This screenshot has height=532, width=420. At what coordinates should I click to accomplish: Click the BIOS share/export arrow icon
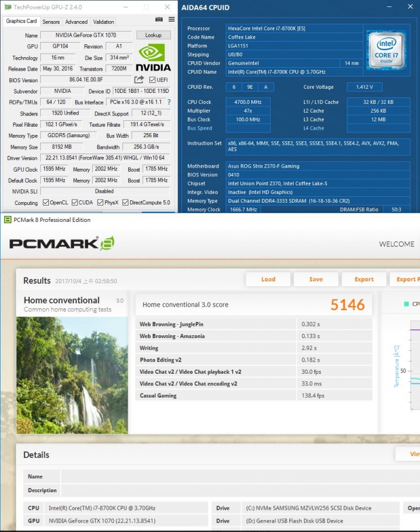139,79
